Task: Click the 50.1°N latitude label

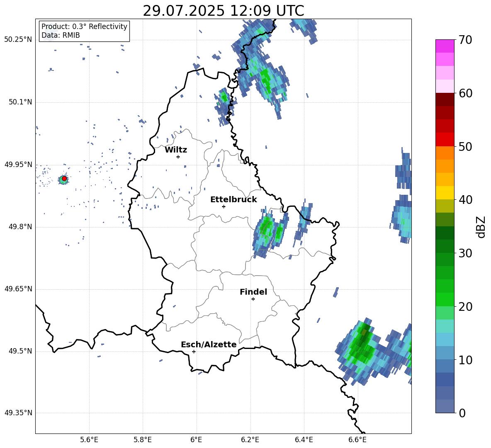Action: (x=20, y=102)
